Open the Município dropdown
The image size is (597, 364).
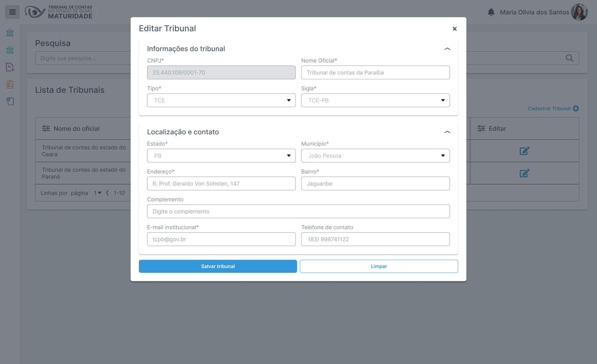pyautogui.click(x=375, y=156)
